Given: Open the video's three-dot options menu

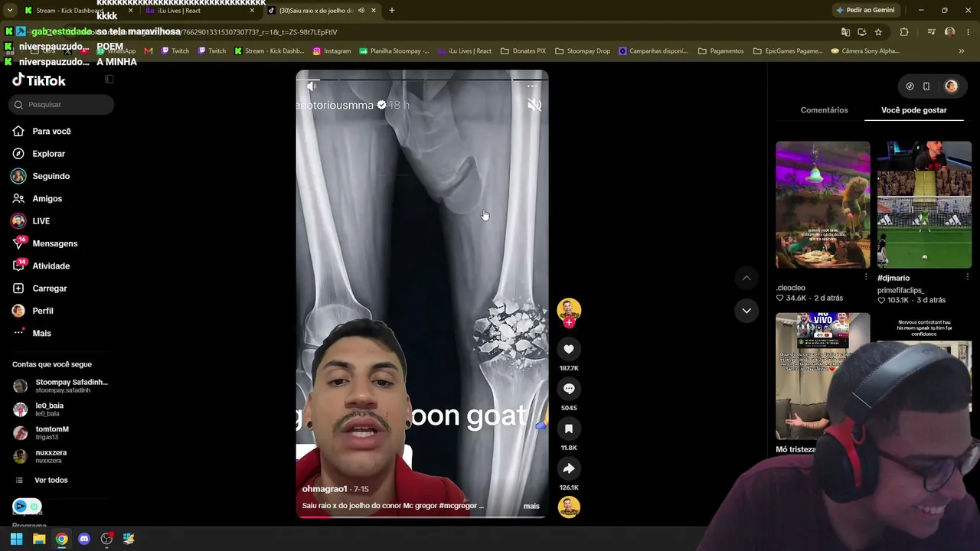Looking at the screenshot, I should pos(532,86).
